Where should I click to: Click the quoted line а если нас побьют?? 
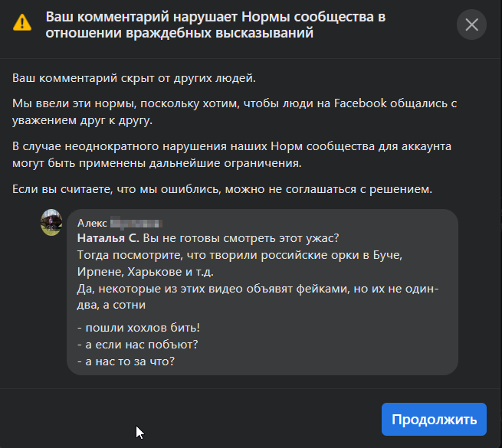pos(138,343)
